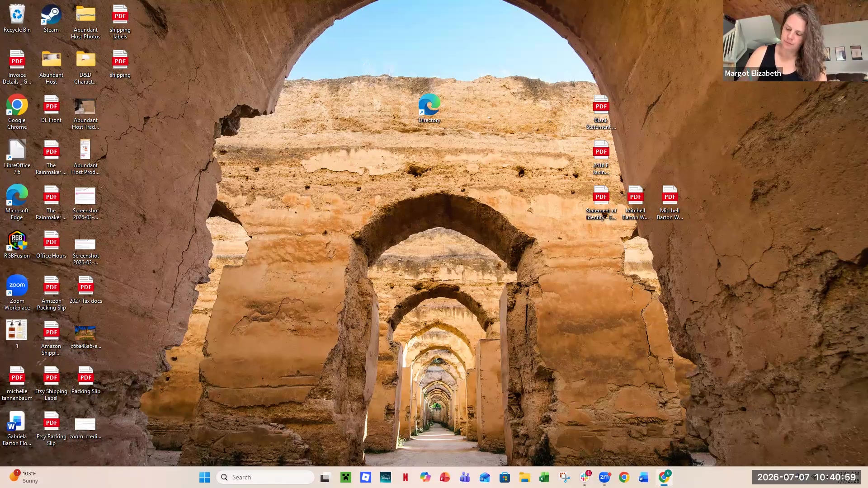Image resolution: width=868 pixels, height=488 pixels.
Task: Launch Excel from the taskbar
Action: [544, 477]
